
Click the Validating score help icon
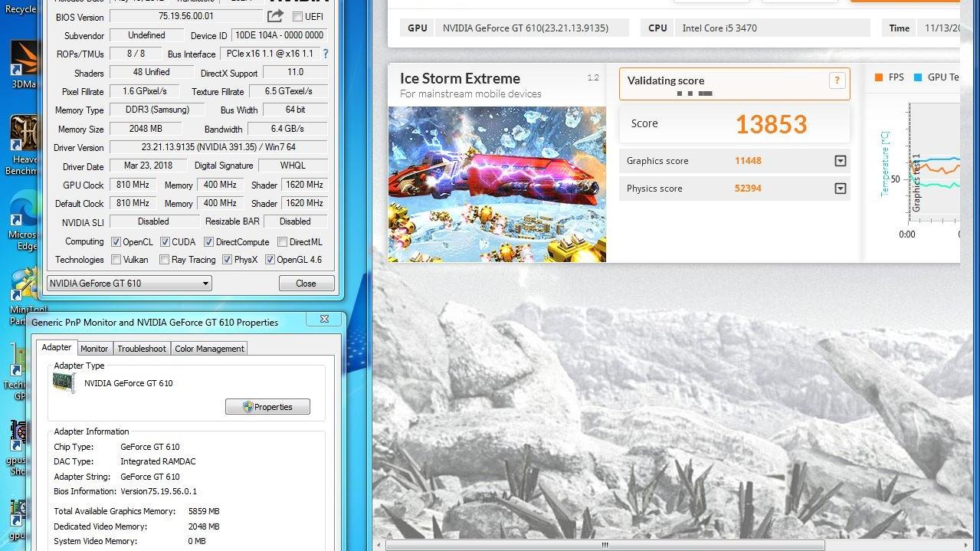coord(837,80)
